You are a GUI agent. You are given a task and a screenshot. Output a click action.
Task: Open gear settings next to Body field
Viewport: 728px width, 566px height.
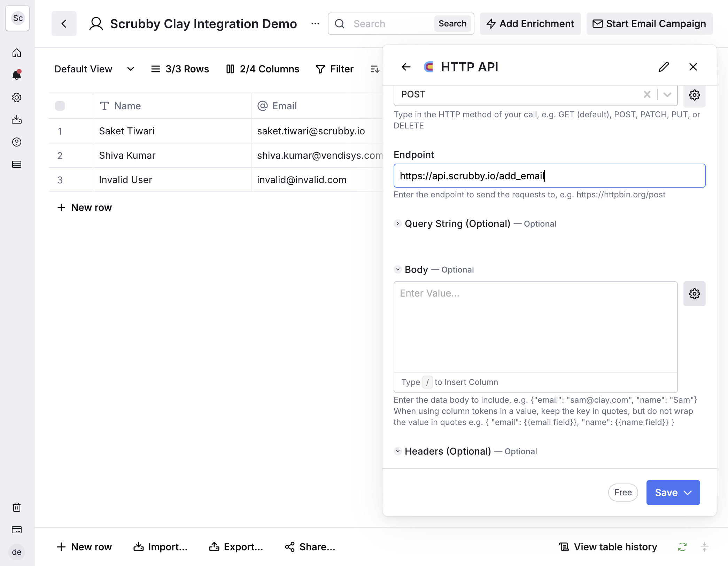695,294
